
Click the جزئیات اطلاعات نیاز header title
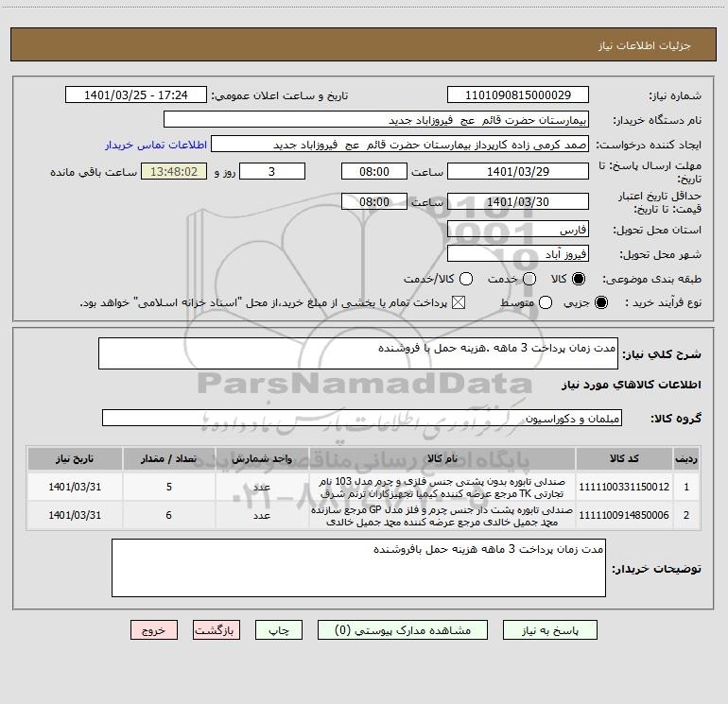pos(645,45)
